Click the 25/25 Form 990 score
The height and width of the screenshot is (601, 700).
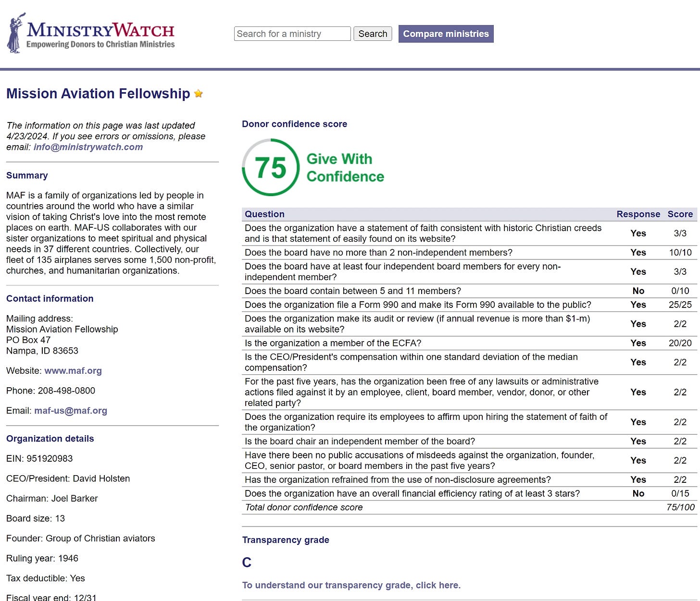click(x=680, y=305)
